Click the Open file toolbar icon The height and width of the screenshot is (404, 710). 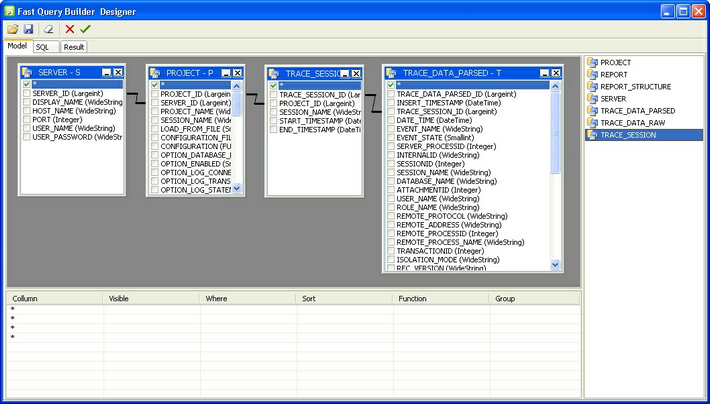click(13, 29)
